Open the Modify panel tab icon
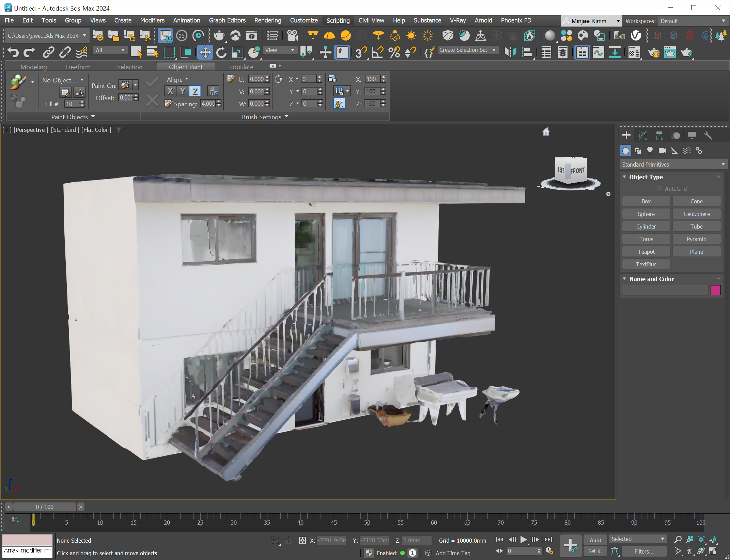The image size is (730, 560). click(x=642, y=136)
